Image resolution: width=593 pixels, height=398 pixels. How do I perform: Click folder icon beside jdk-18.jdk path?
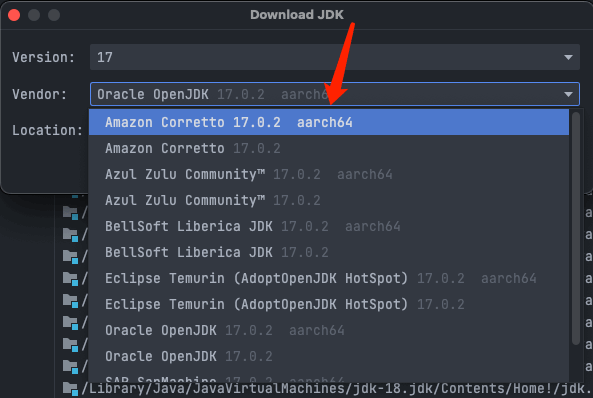point(70,389)
